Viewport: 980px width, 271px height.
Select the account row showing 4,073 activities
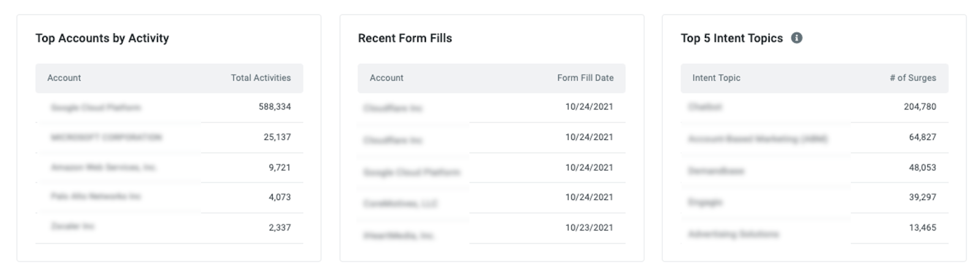coord(169,197)
